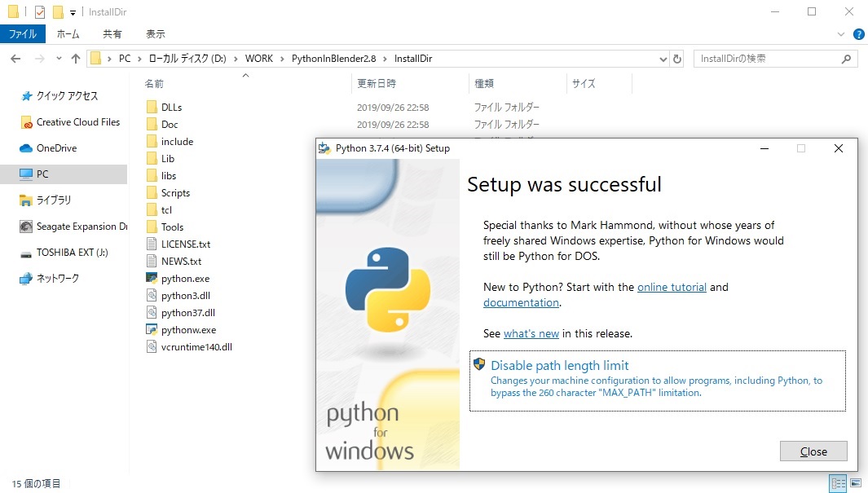Open Explorer help question mark icon

[858, 34]
